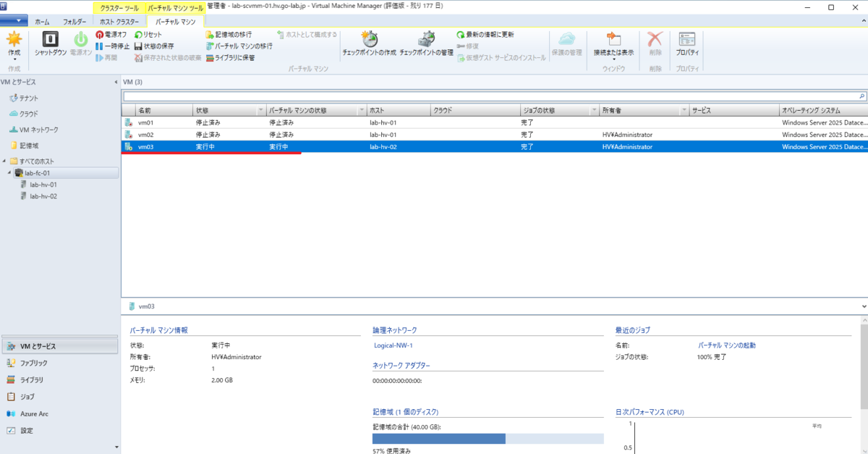
Task: Sort by the クラウド column header
Action: [475, 110]
